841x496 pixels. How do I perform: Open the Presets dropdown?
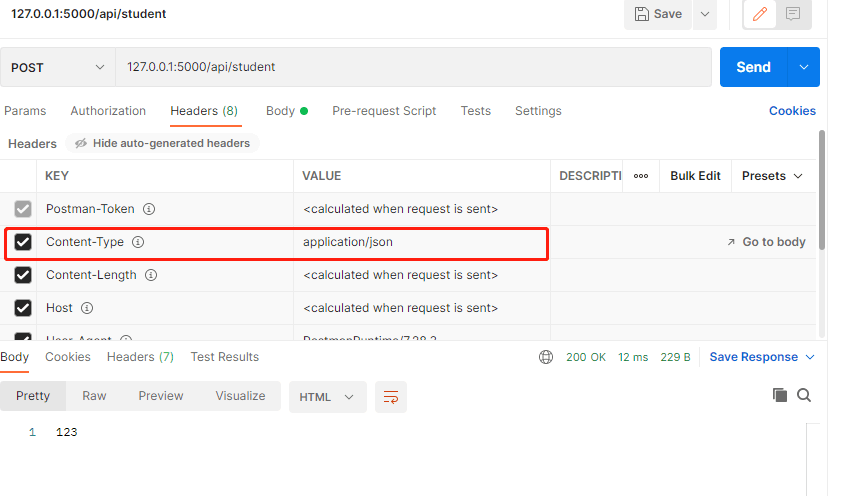pyautogui.click(x=772, y=176)
